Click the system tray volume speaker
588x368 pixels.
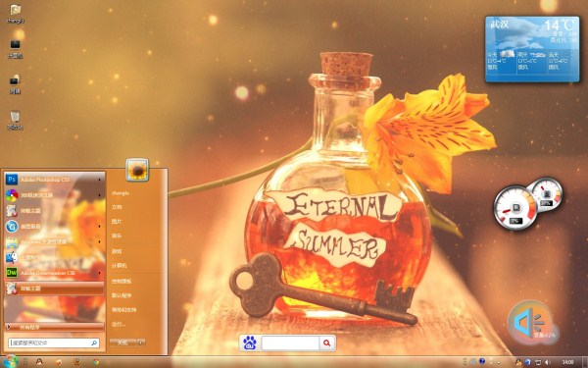click(547, 362)
